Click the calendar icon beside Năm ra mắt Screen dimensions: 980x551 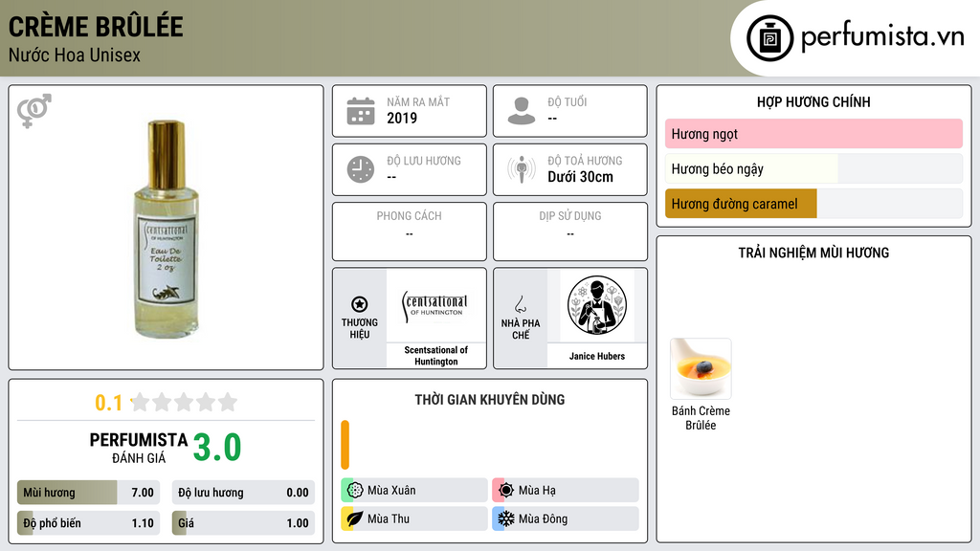(361, 111)
